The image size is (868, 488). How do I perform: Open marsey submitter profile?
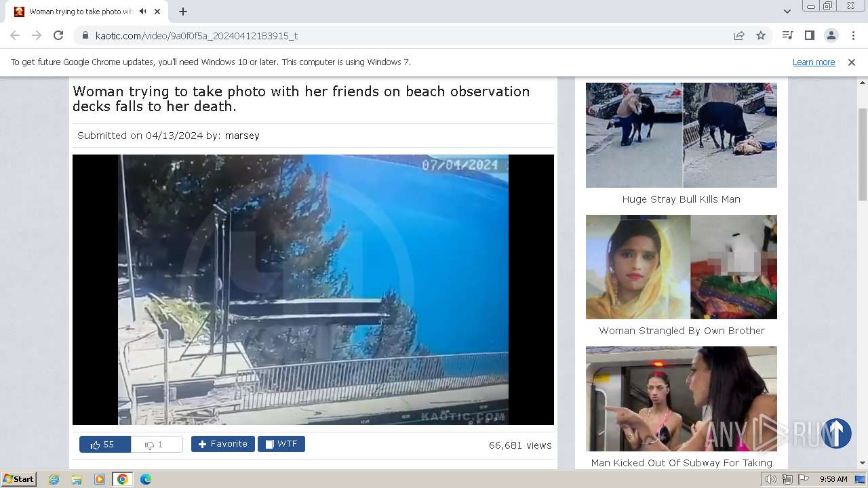(242, 136)
